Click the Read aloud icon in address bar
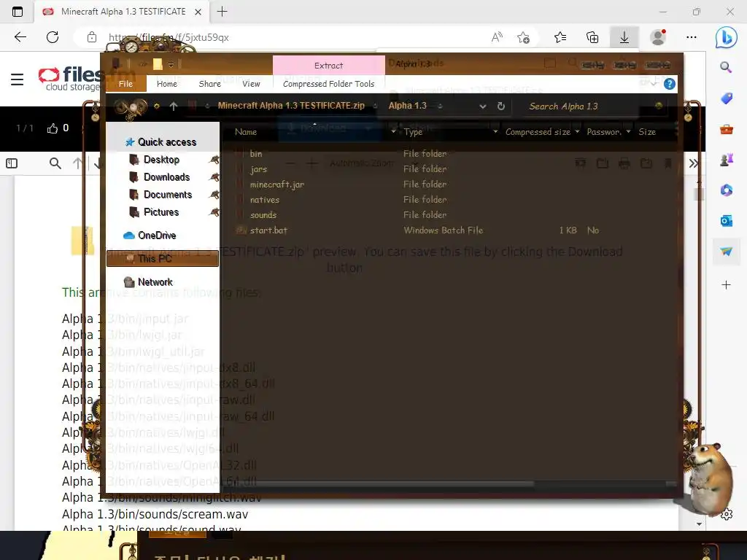Viewport: 747px width, 560px height. point(496,37)
